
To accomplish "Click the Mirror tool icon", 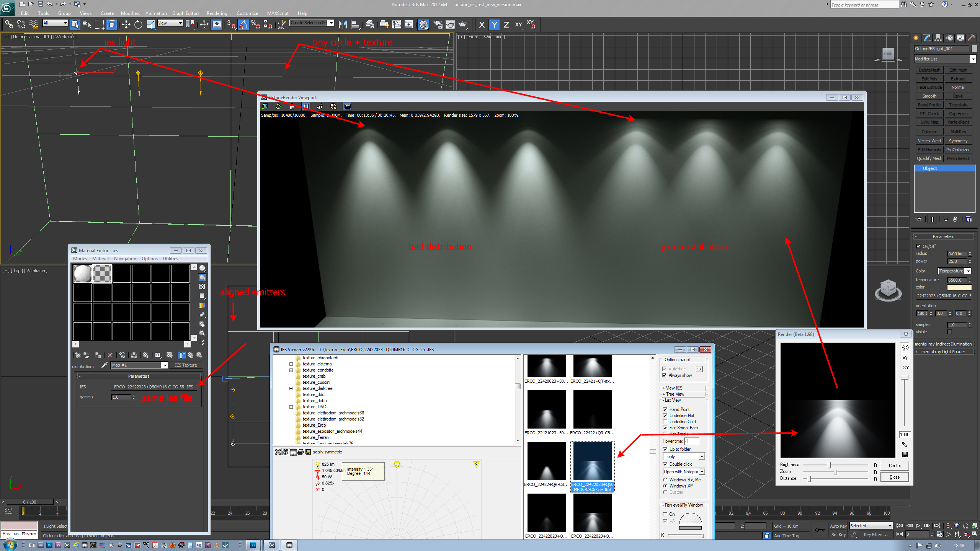I will click(343, 24).
